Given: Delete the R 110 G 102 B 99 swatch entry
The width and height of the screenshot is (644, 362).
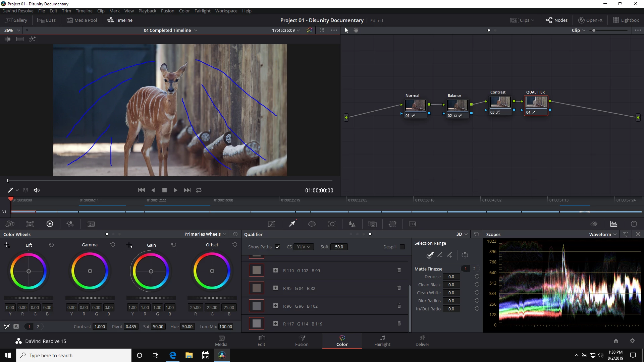Looking at the screenshot, I should pos(399,270).
